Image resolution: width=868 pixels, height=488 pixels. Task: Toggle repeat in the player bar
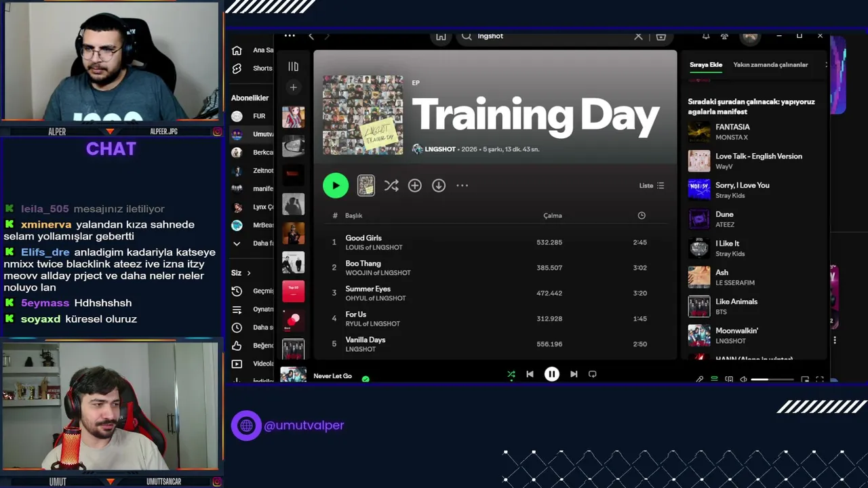coord(593,374)
